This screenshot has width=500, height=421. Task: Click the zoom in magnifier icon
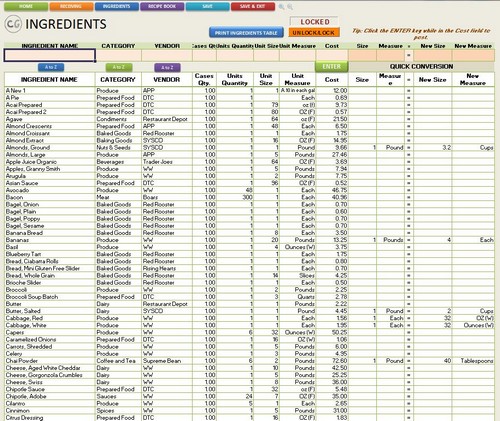(282, 7)
